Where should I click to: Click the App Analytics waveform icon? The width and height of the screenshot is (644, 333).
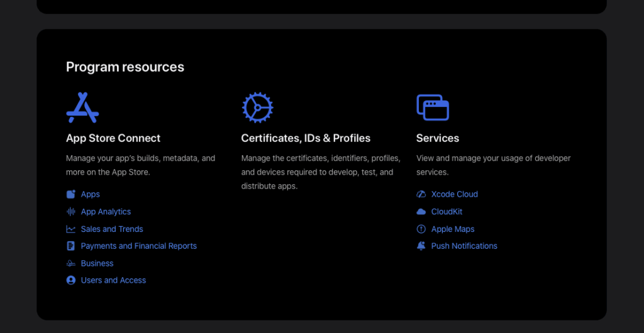coord(71,212)
